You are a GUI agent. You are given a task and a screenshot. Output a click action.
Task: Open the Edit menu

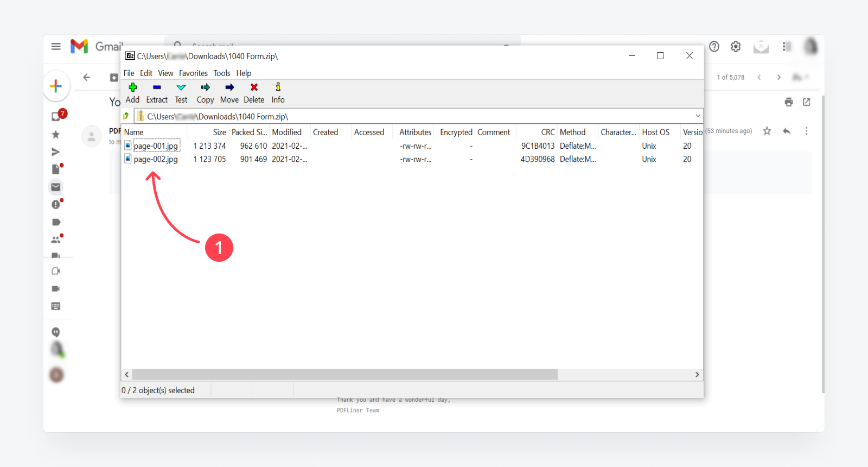[146, 73]
